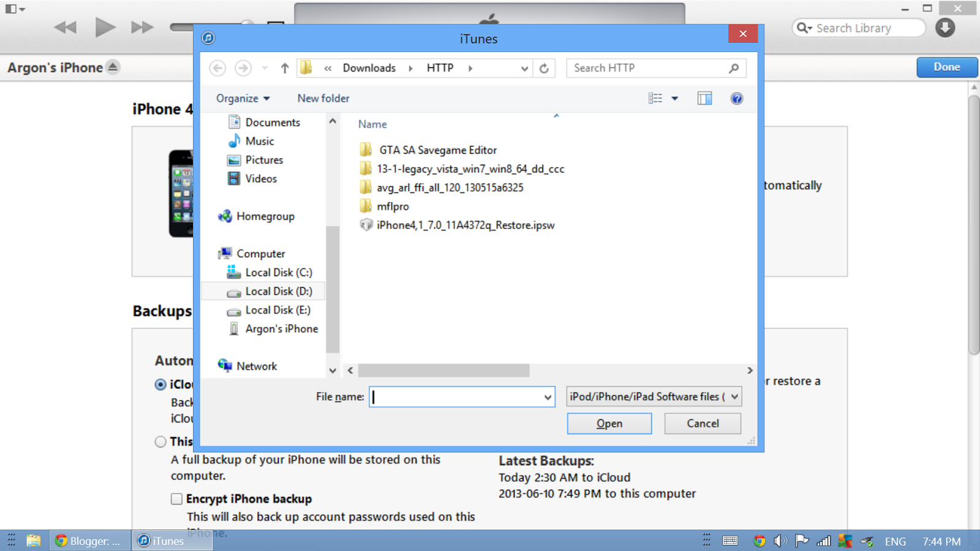This screenshot has height=551, width=980.
Task: Click HTTP in the address breadcrumb
Action: [440, 68]
